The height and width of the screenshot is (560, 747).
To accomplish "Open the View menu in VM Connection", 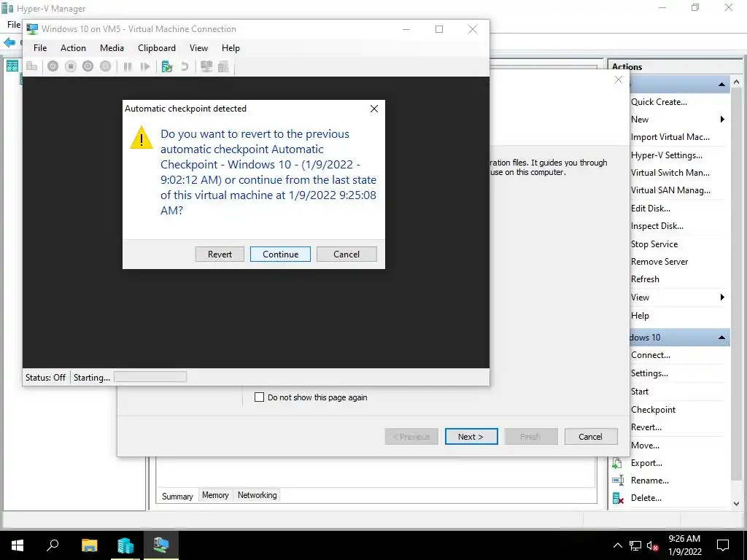I will pyautogui.click(x=198, y=47).
